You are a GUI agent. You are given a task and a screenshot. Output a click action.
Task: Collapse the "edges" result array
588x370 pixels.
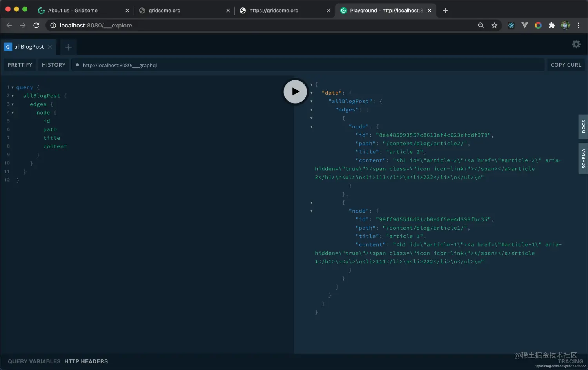tap(312, 110)
